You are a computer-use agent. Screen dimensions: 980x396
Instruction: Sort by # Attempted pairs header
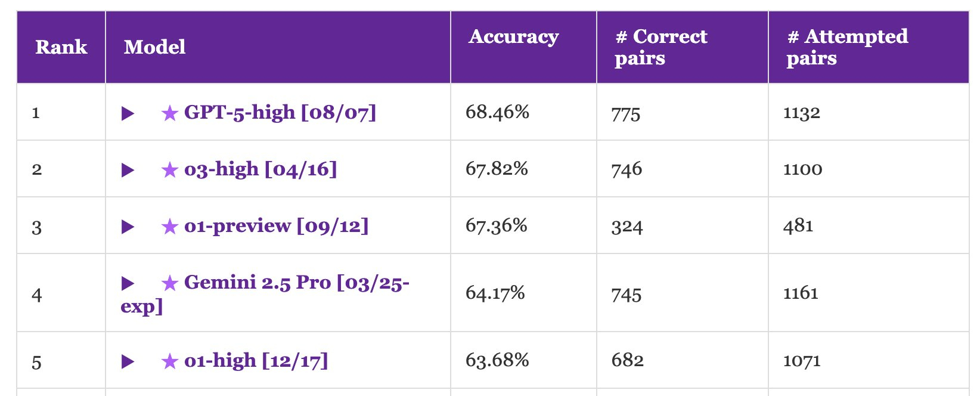[x=847, y=47]
